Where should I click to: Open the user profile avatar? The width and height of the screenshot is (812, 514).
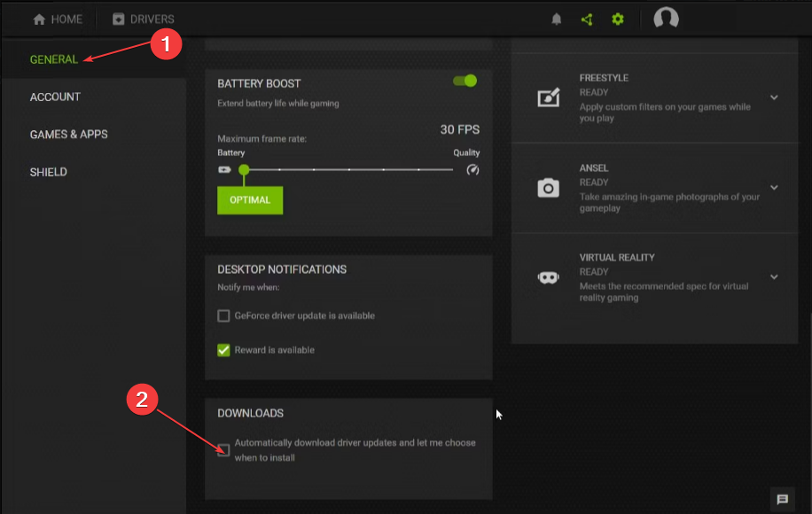click(x=666, y=18)
